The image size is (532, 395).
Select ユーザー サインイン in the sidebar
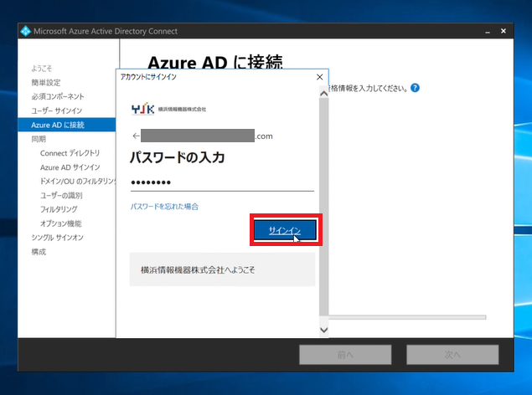[x=57, y=110]
